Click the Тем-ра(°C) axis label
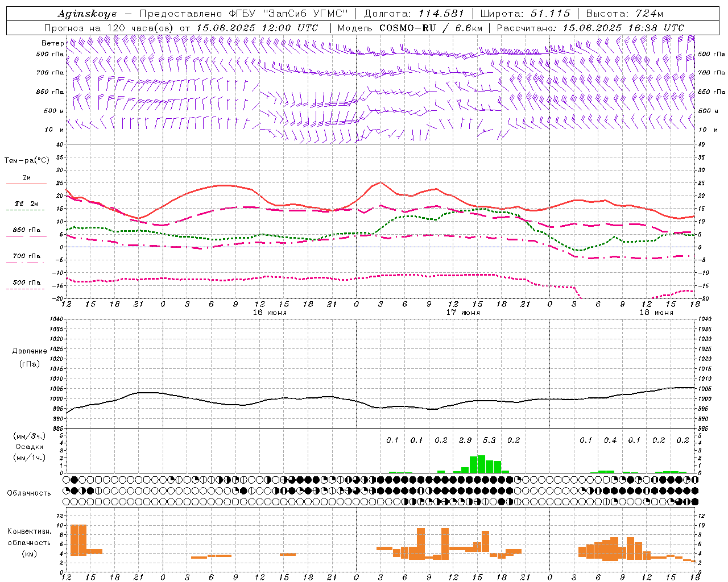 pyautogui.click(x=27, y=161)
